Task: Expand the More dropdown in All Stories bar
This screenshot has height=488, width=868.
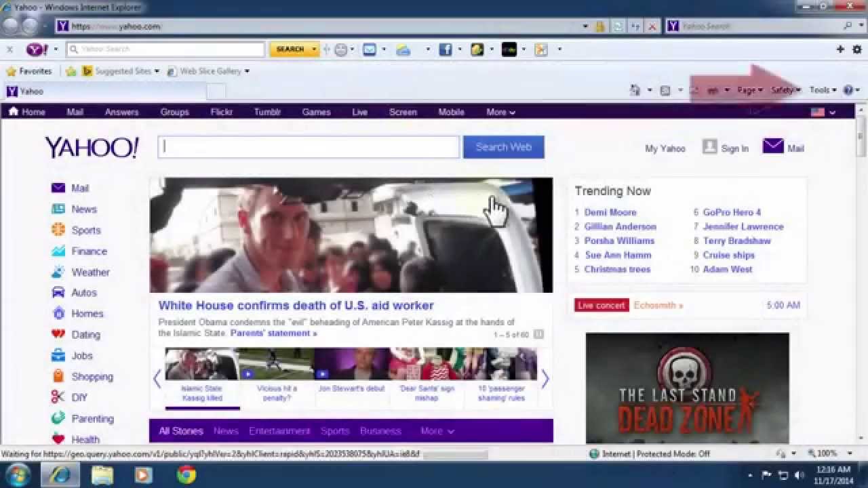Action: click(437, 431)
